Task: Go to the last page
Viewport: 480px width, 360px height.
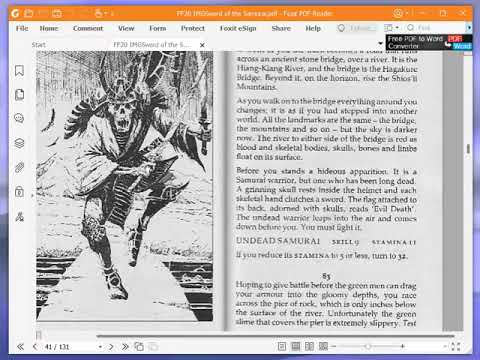Action: (x=125, y=347)
